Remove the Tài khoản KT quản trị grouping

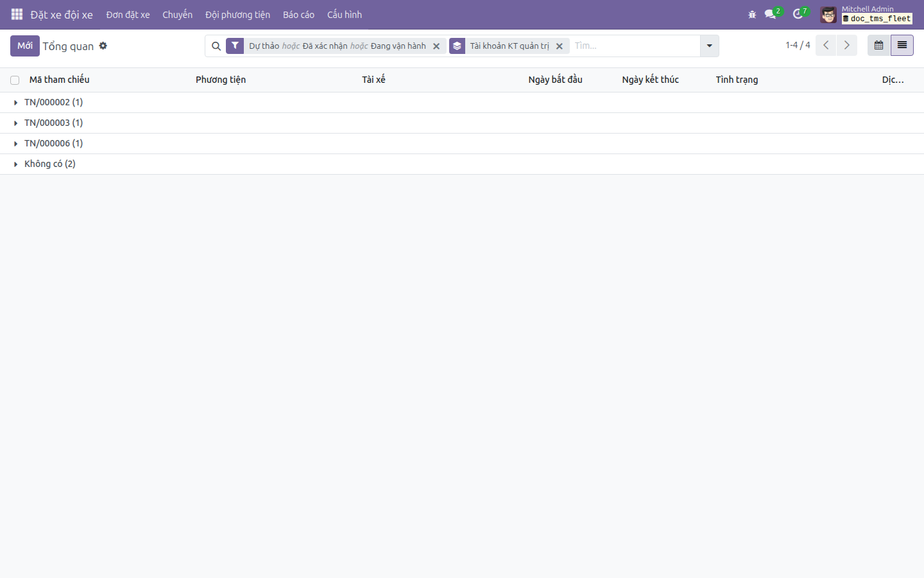(560, 46)
